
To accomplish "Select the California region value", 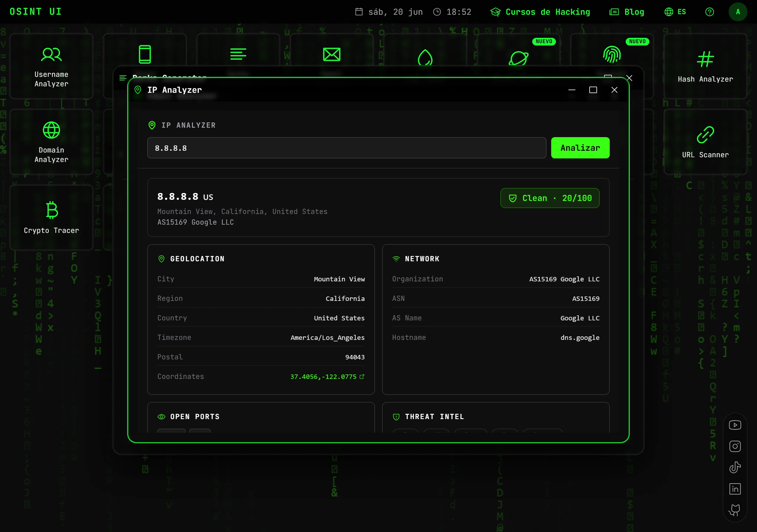I will (x=345, y=299).
